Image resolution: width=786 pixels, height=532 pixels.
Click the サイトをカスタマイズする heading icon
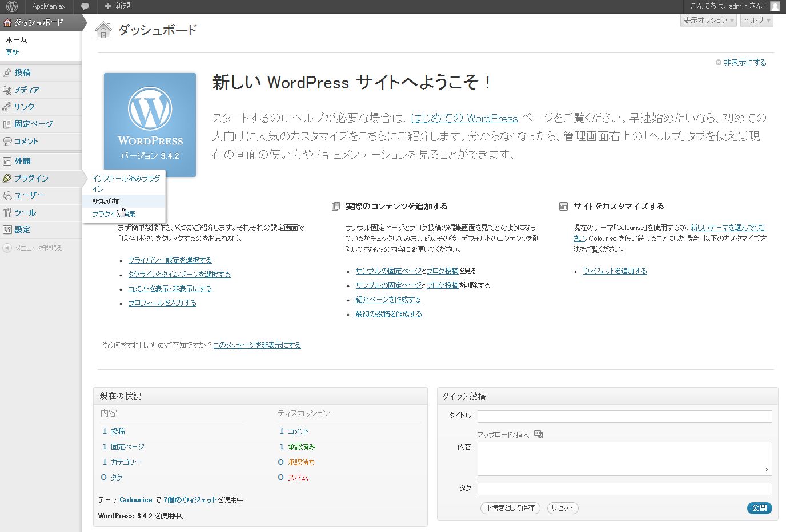coord(564,207)
